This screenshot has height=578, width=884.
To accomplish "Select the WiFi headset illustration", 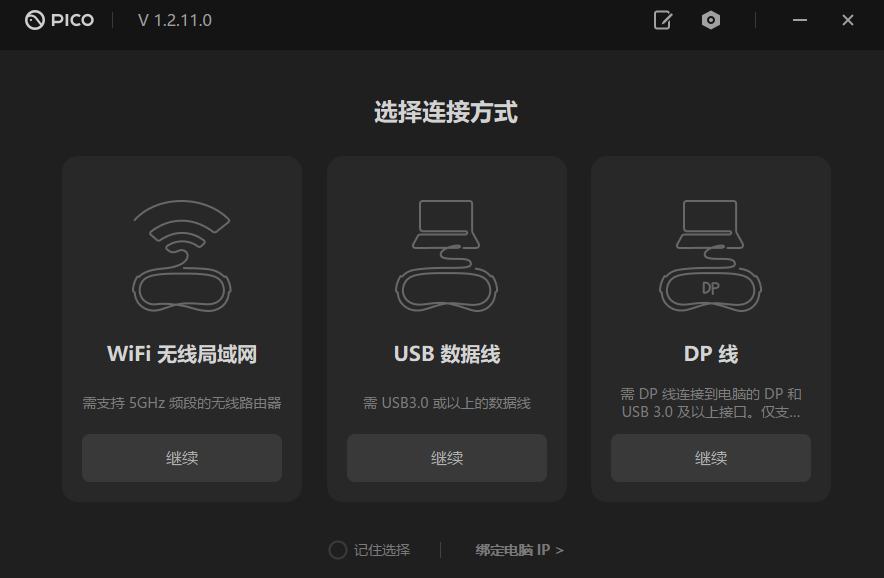I will [182, 255].
